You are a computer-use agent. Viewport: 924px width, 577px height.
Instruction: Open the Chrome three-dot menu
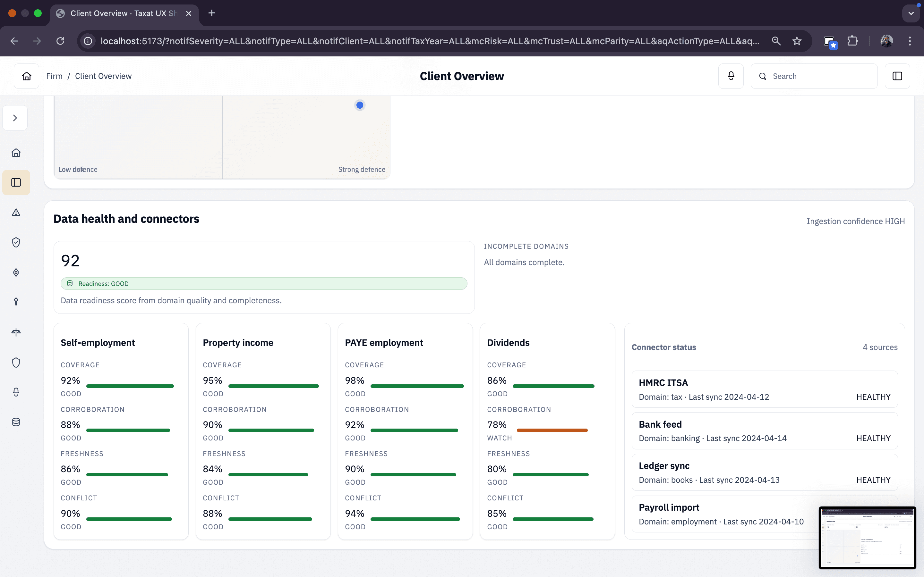pos(910,41)
